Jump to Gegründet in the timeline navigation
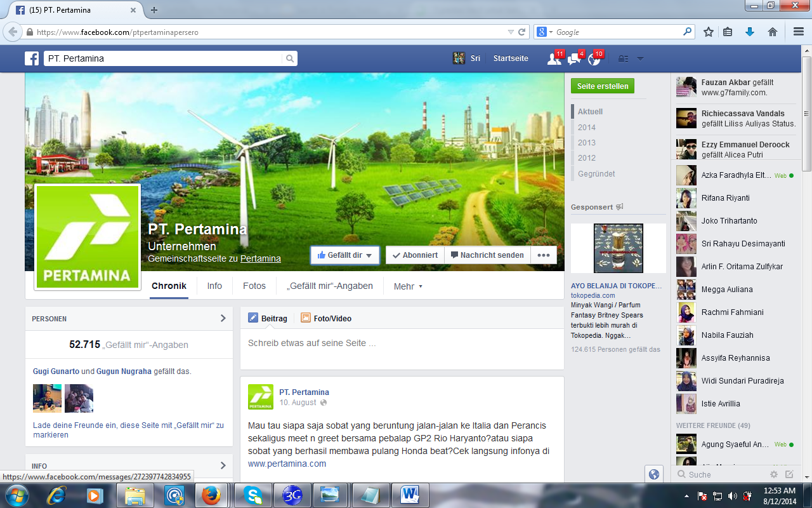 (x=596, y=174)
